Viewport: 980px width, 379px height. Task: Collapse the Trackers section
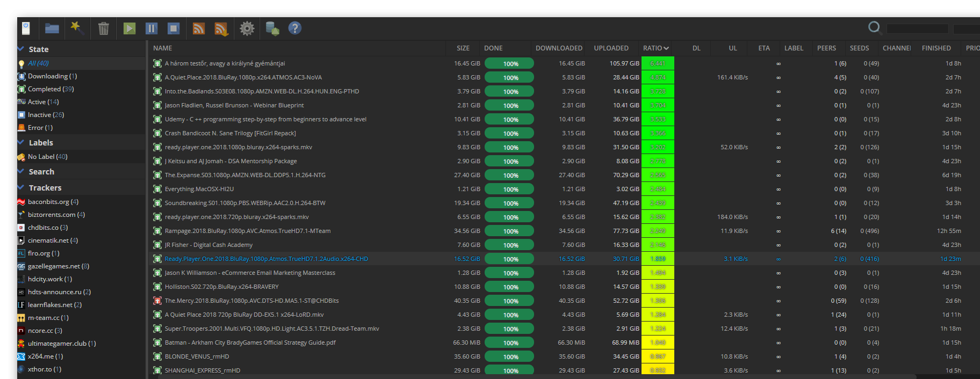coord(21,187)
